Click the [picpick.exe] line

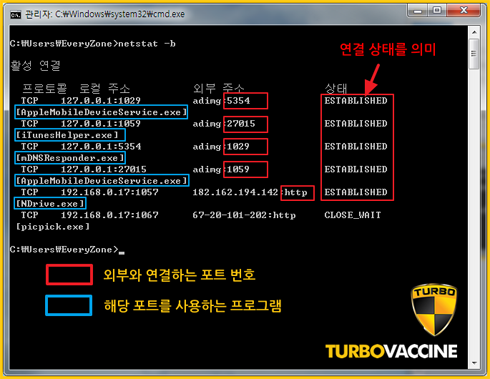pyautogui.click(x=53, y=227)
